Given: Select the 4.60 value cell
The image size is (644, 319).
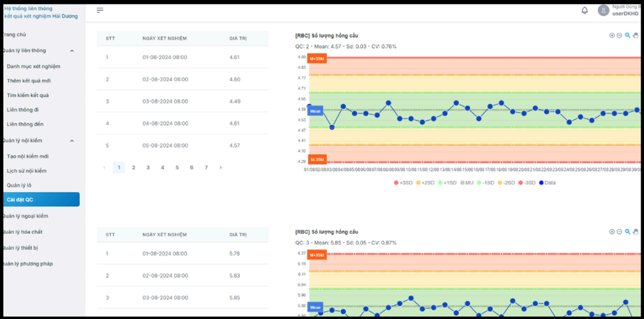Looking at the screenshot, I should (235, 79).
